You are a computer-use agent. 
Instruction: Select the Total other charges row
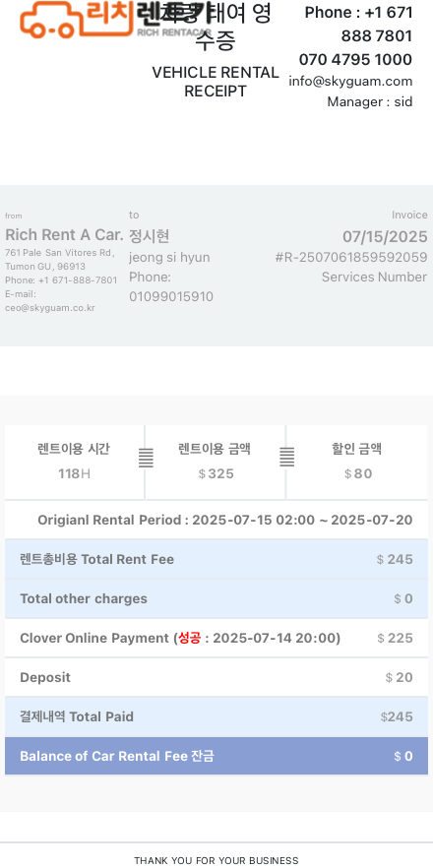click(x=216, y=598)
